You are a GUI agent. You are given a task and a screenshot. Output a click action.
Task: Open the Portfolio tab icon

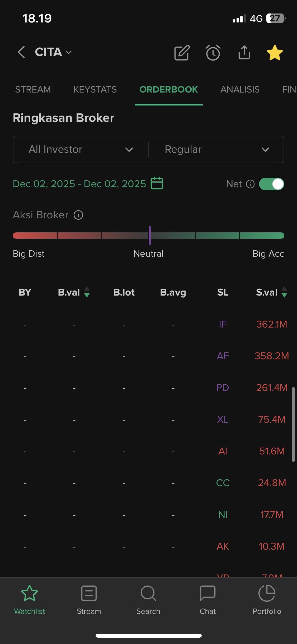pos(267,593)
